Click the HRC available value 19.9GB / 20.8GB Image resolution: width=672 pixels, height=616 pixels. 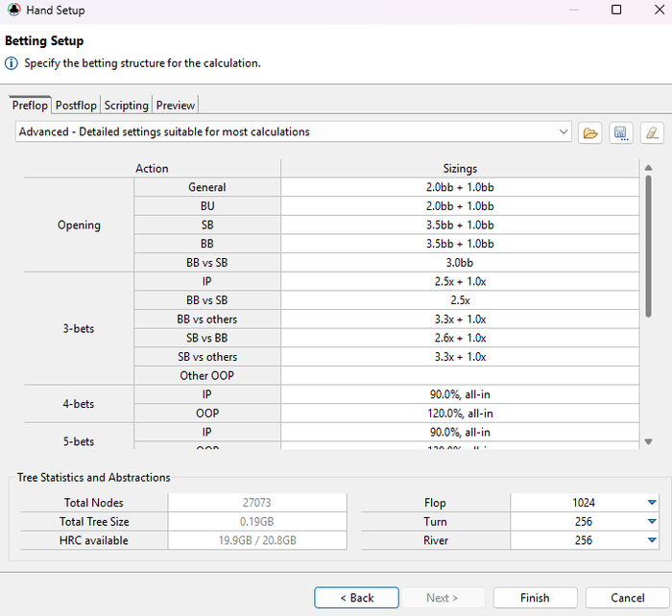256,540
